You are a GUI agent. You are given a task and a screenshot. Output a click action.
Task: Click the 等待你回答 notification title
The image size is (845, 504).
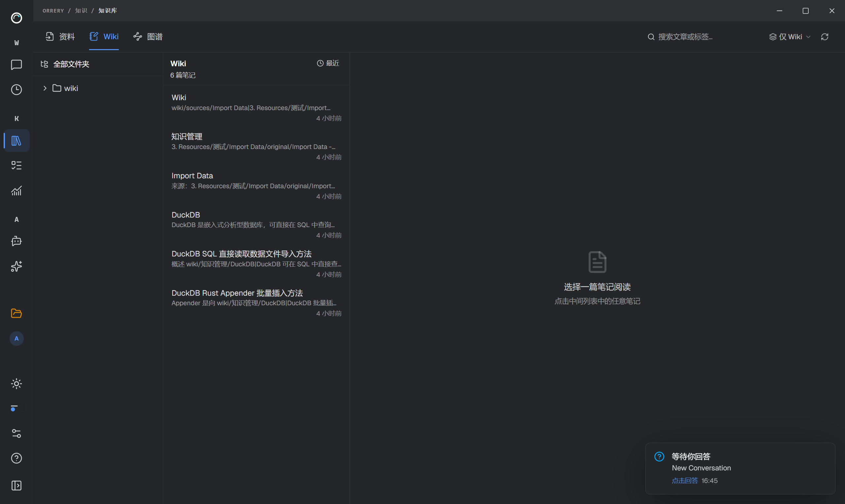[691, 457]
